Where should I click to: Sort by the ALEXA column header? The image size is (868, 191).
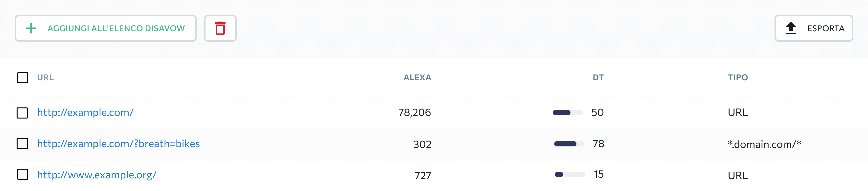tap(417, 78)
